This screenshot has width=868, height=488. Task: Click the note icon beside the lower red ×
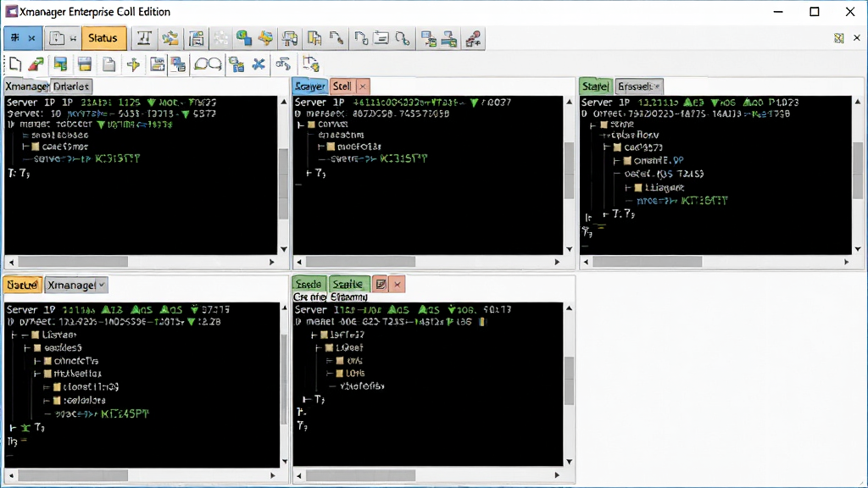[x=381, y=285]
